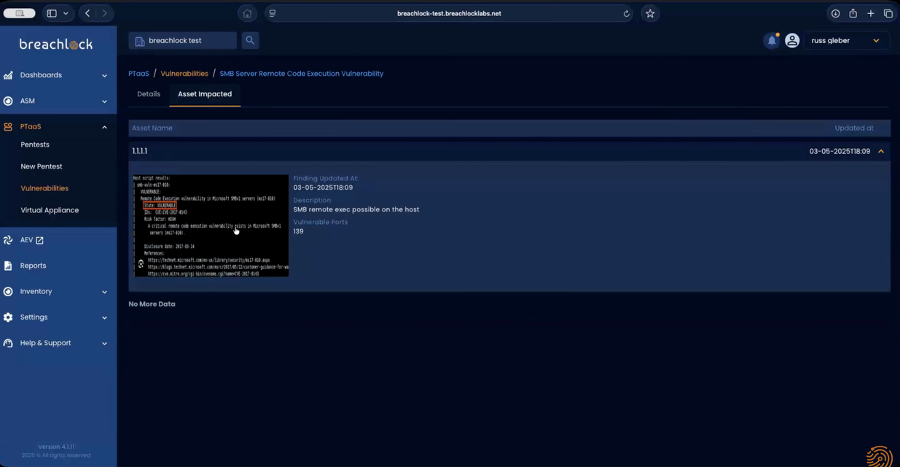Expand the Dashboards menu chevron
Screen dimensions: 900x468
click(104, 76)
